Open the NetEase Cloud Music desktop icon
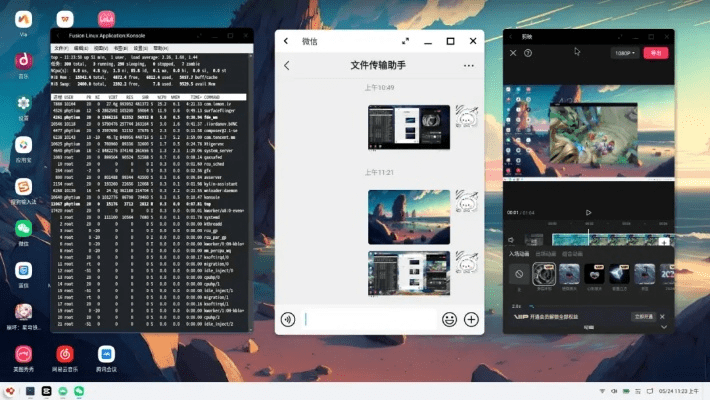710x400 pixels. click(x=65, y=355)
